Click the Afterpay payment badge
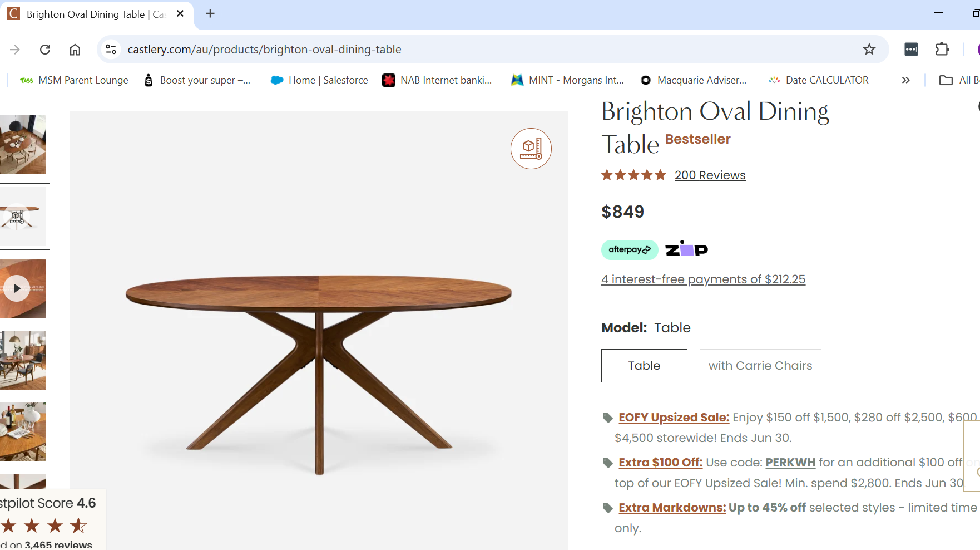This screenshot has width=980, height=550. [x=630, y=250]
